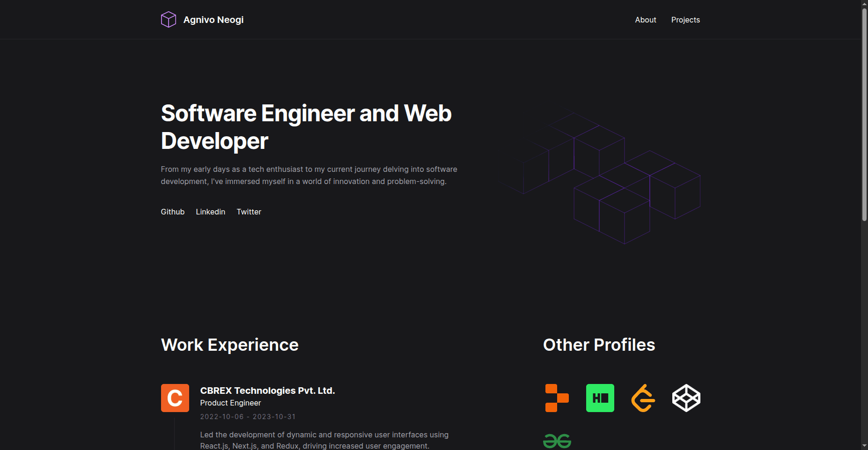Click the green HackerRank profile icon
The height and width of the screenshot is (450, 868).
click(600, 398)
